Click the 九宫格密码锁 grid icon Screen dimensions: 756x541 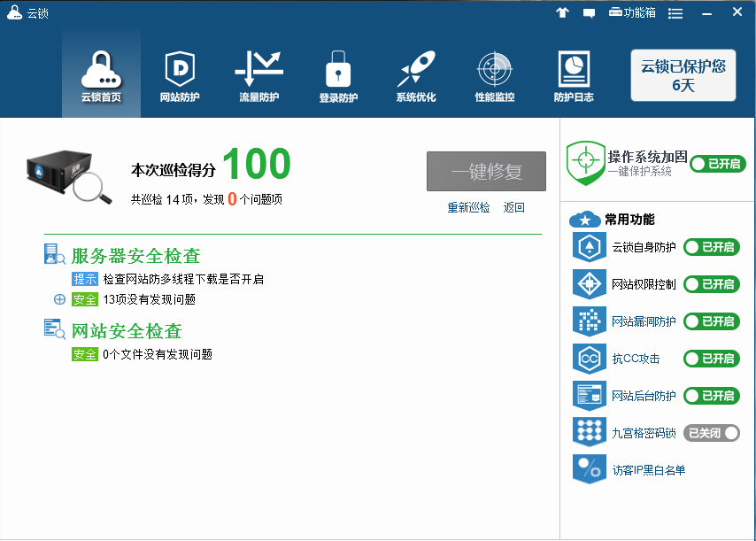590,432
